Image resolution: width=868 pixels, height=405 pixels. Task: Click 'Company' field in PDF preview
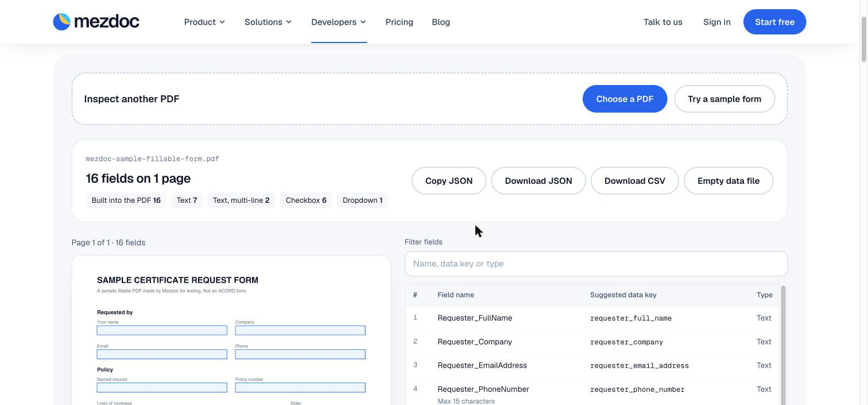(300, 330)
